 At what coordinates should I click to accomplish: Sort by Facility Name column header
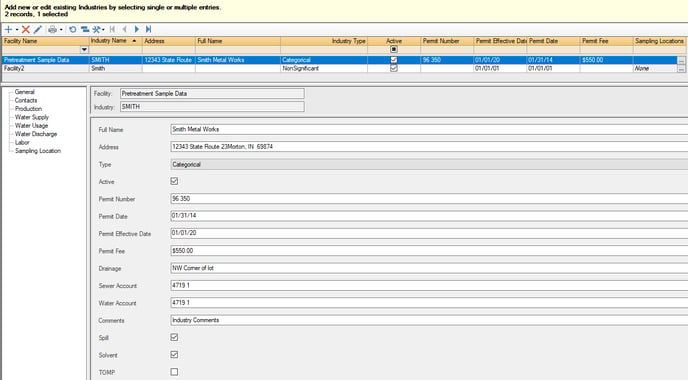(x=45, y=41)
